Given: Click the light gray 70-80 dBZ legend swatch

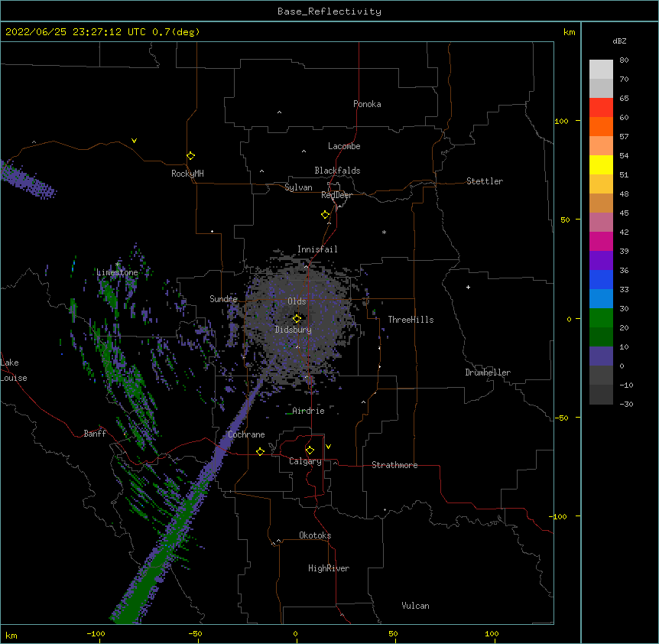Looking at the screenshot, I should (601, 70).
